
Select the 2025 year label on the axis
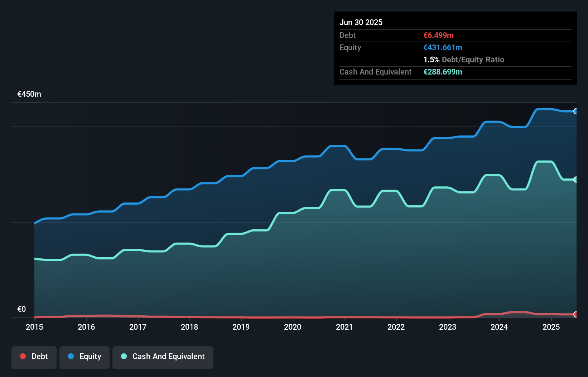551,327
